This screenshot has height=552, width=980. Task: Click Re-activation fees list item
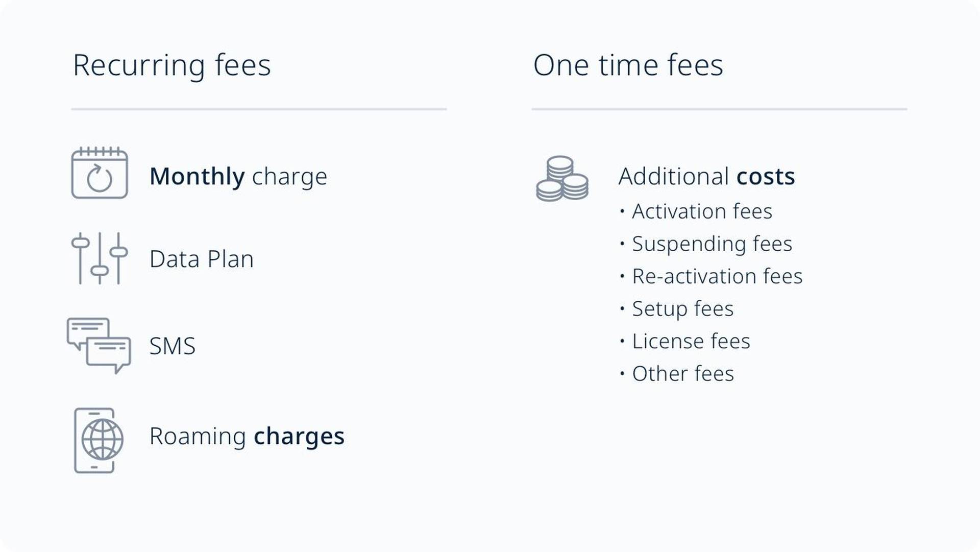pyautogui.click(x=711, y=276)
